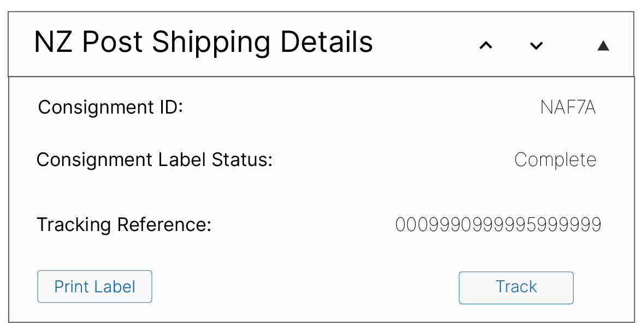The image size is (644, 331).
Task: Collapse the NZ Post Shipping Details panel
Action: pyautogui.click(x=603, y=46)
